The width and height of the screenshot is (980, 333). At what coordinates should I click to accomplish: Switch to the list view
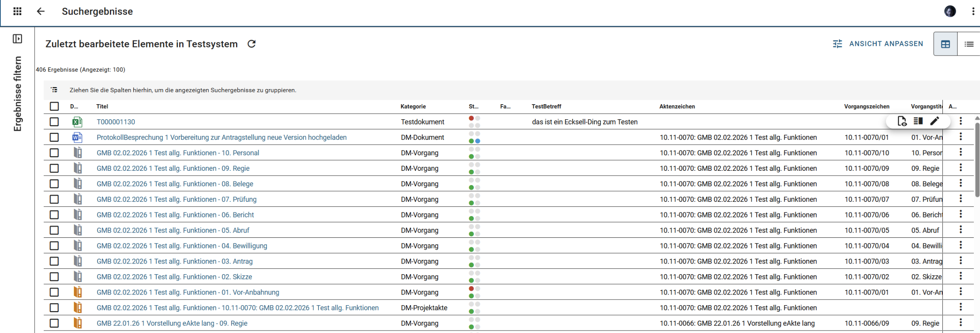[969, 44]
